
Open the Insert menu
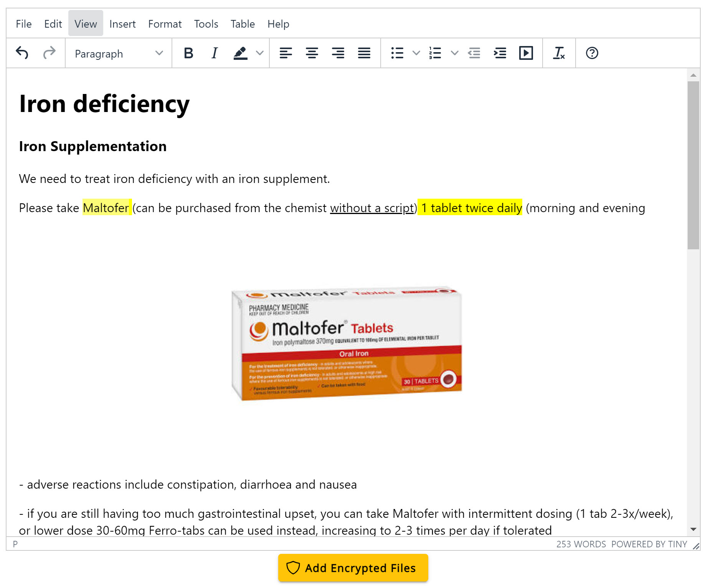(x=122, y=24)
